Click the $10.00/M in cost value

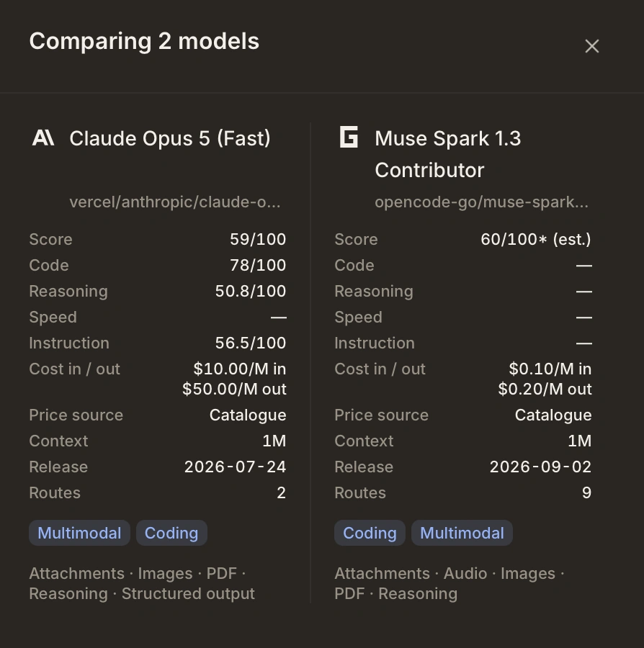(240, 369)
